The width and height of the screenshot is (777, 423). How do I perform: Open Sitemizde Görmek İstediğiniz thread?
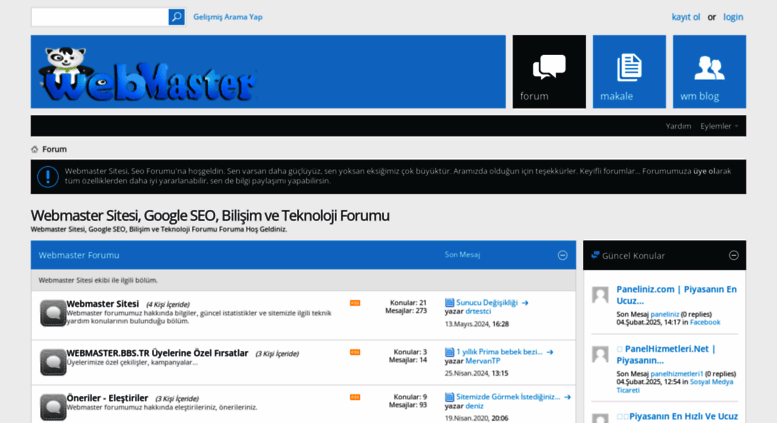point(508,397)
